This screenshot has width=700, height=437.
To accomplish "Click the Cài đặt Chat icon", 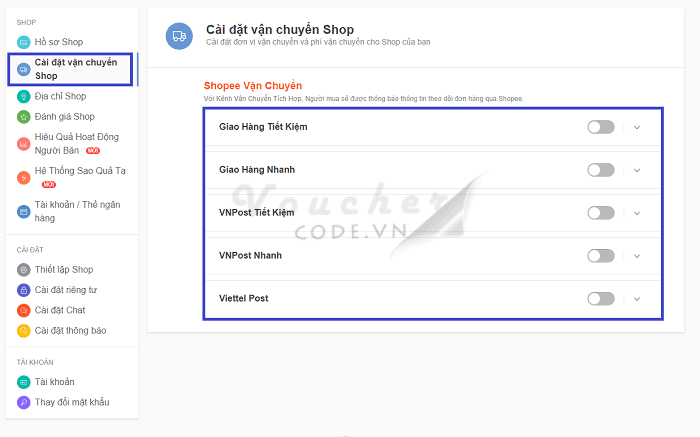I will (24, 310).
